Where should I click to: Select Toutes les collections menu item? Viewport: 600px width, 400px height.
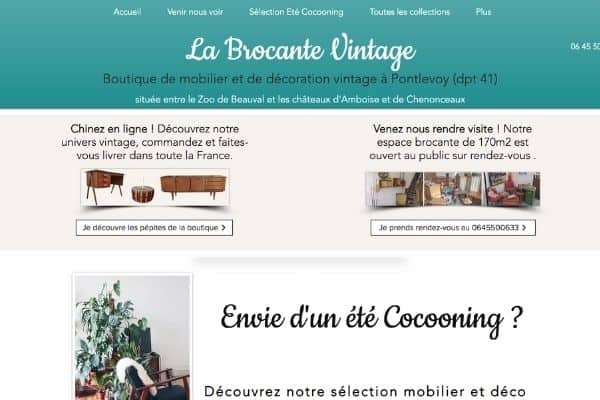409,12
